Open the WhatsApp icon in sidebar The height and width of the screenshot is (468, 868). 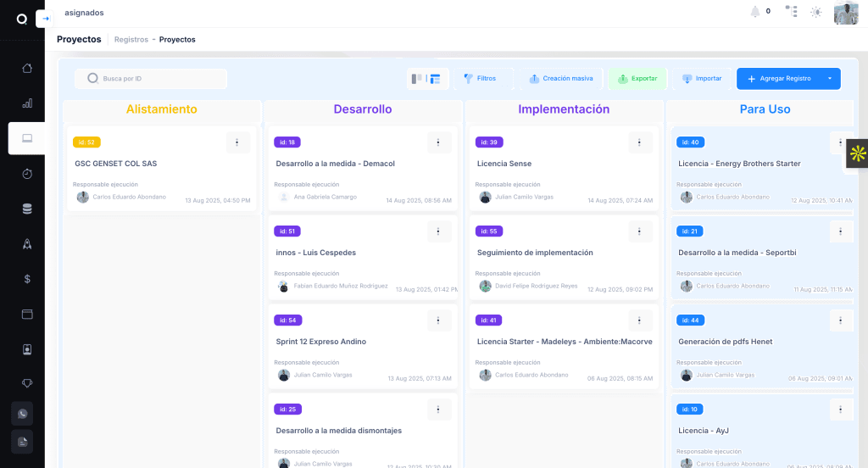[23, 414]
